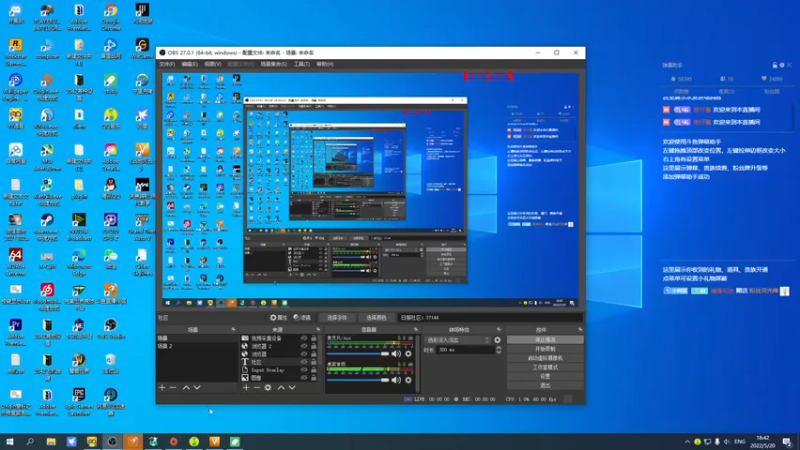
Task: Open taskbar search magnifier
Action: pyautogui.click(x=30, y=442)
